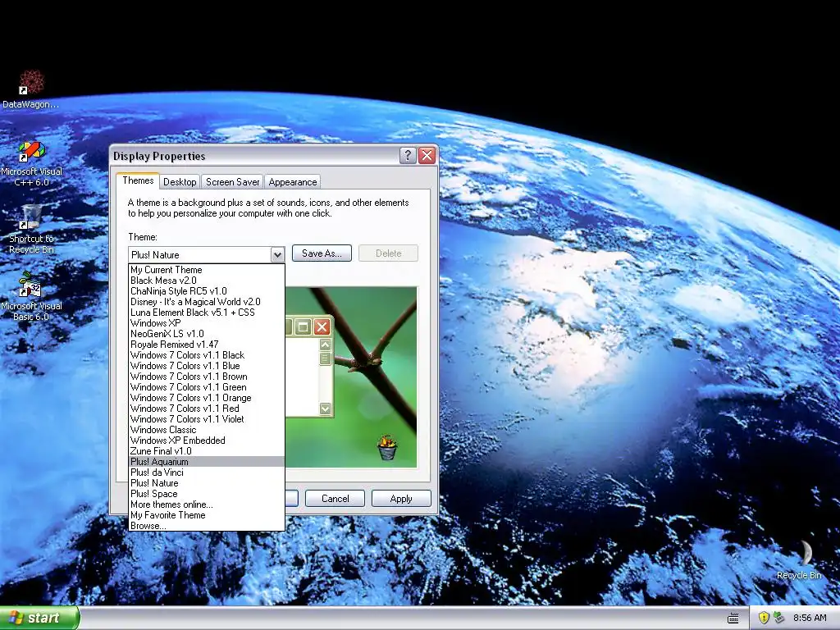
Task: Open the DataWagon desktop shortcut
Action: pos(31,89)
